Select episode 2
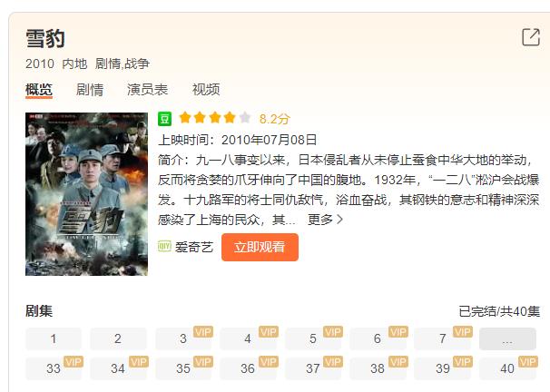The image size is (550, 392). (118, 338)
